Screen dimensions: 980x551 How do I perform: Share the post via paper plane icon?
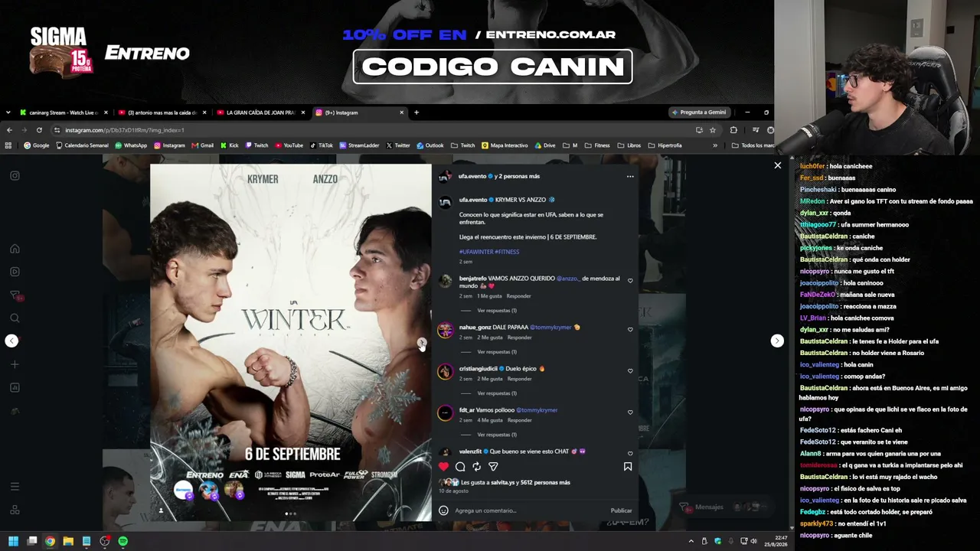[x=493, y=466]
